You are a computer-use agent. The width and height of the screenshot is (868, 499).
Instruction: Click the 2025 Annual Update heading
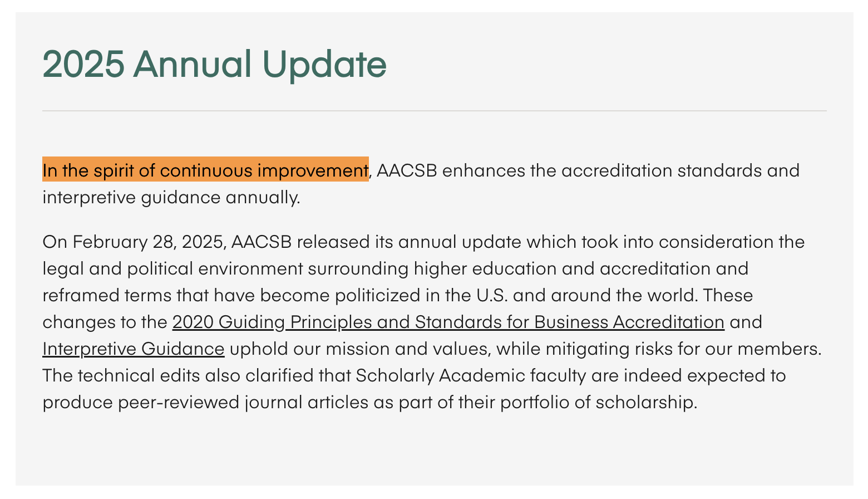click(214, 64)
